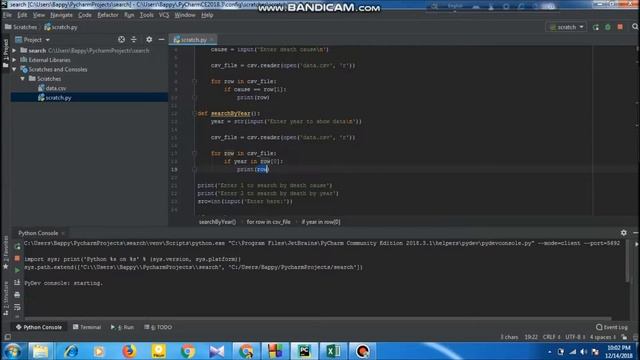Fold the searchByYear function in gutter

click(x=194, y=113)
